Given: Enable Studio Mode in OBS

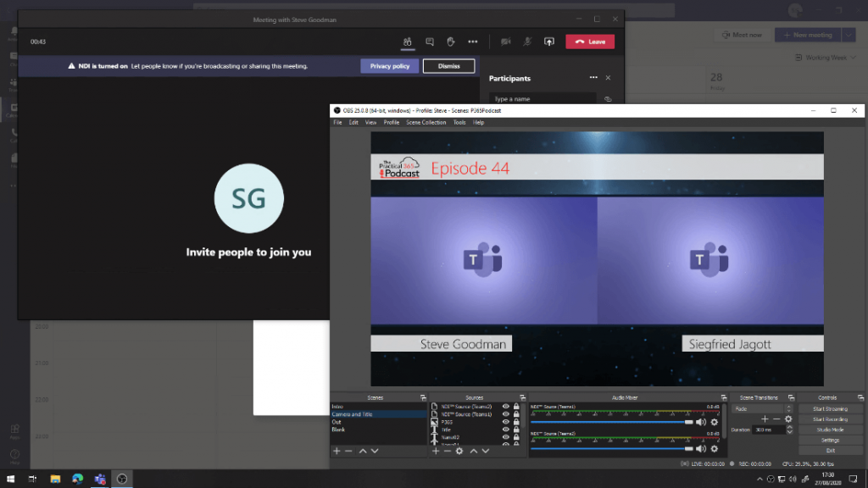Looking at the screenshot, I should point(831,430).
